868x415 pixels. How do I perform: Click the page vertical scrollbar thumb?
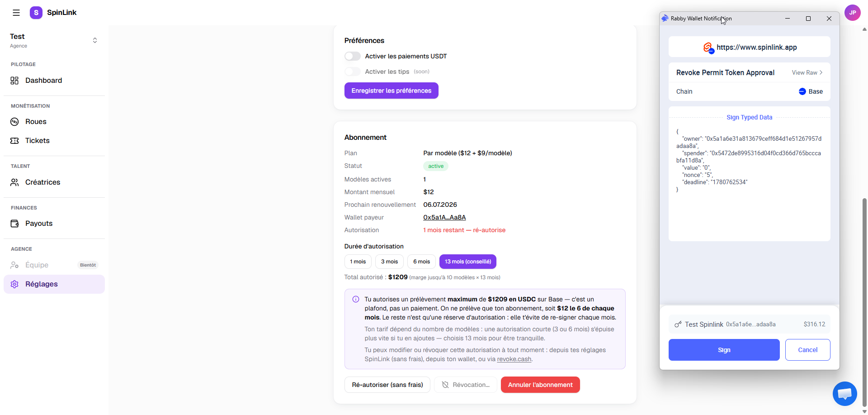point(864,302)
